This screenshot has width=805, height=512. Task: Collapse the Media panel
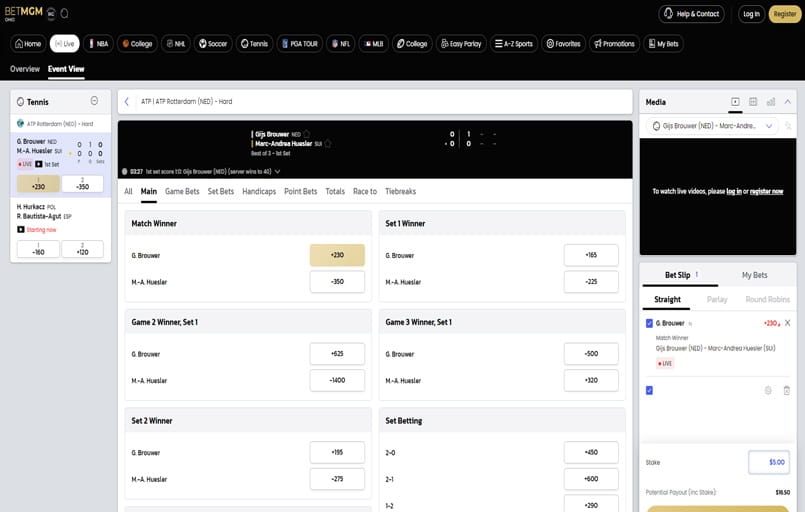point(788,102)
